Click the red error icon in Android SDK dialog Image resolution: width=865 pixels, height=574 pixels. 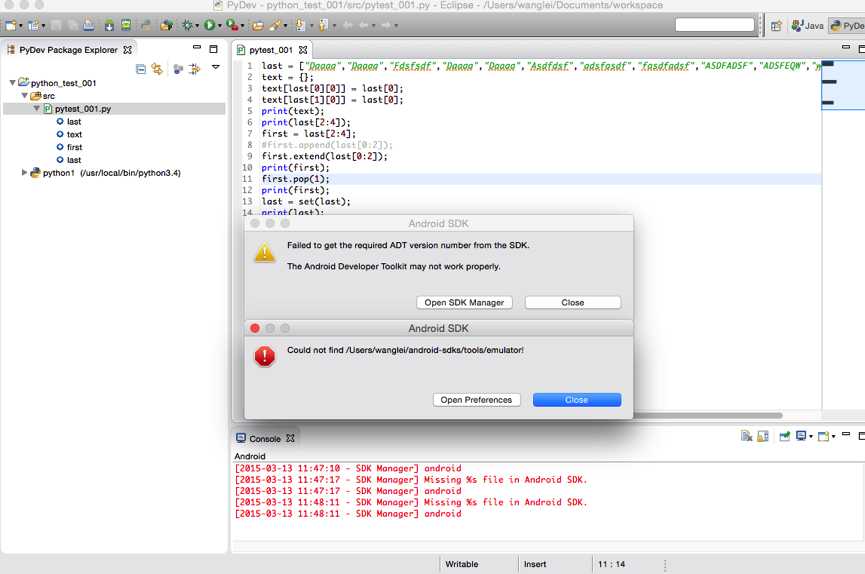pos(265,357)
